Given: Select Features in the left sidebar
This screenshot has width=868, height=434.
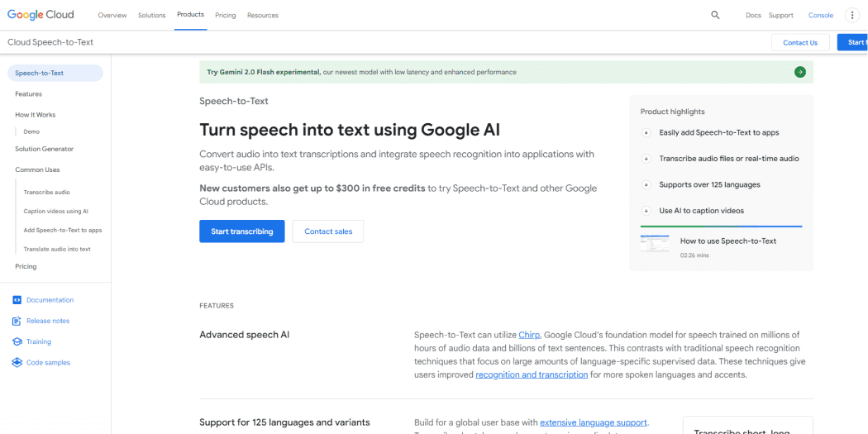Looking at the screenshot, I should point(29,94).
